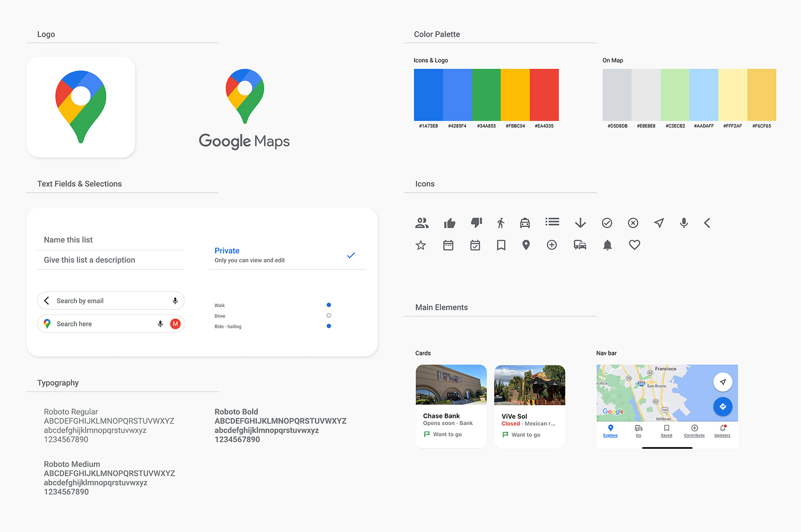Pick the #AADAFF light blue swatch

pyautogui.click(x=704, y=95)
